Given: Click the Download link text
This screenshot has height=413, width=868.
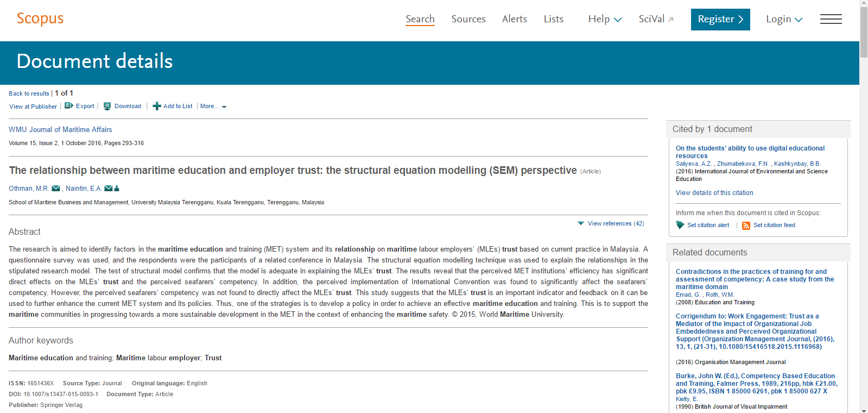Looking at the screenshot, I should (x=128, y=106).
